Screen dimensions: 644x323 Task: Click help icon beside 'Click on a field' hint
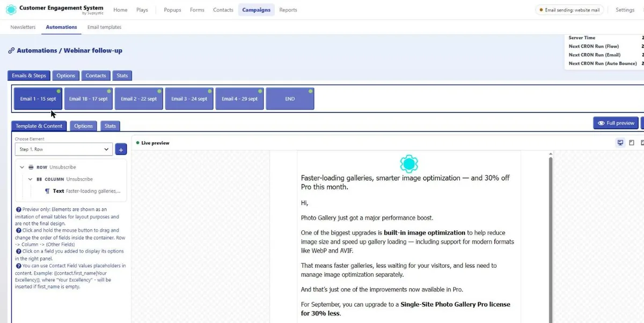coord(19,251)
